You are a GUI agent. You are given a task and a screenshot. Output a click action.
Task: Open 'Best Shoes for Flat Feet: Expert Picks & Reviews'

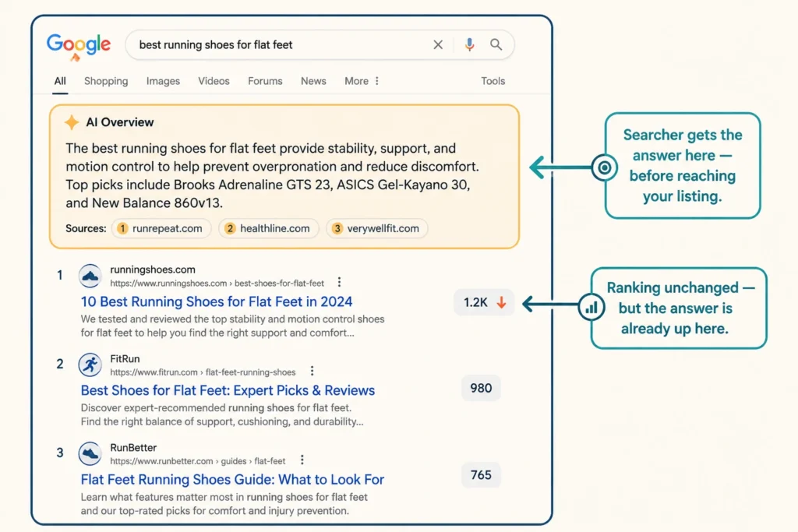[x=228, y=390]
